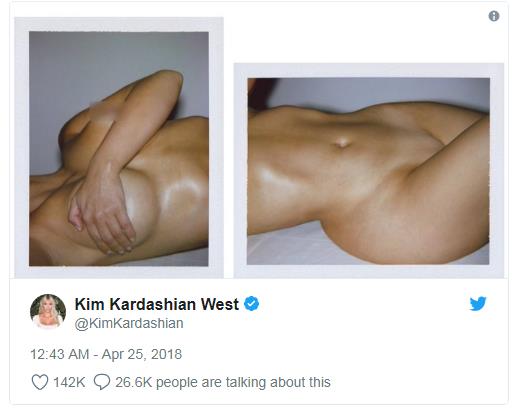Image resolution: width=521 pixels, height=410 pixels.
Task: Open Twitter via the blue bird logo
Action: tap(478, 303)
